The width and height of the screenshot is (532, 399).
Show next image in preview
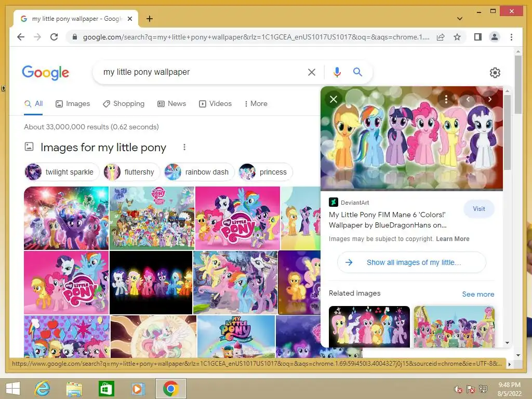[x=489, y=99]
